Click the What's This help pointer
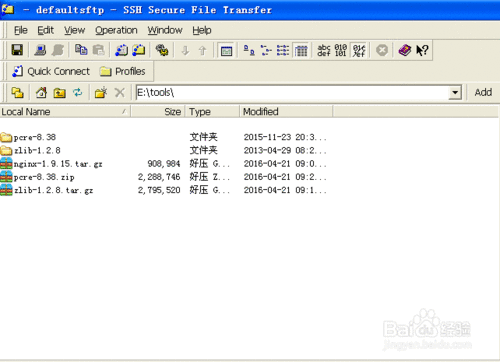The image size is (500, 362). pos(422,50)
